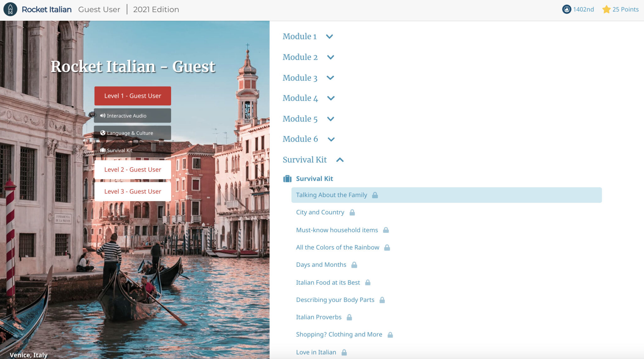This screenshot has width=644, height=359.
Task: Click the 2021 Edition header label
Action: click(x=156, y=9)
